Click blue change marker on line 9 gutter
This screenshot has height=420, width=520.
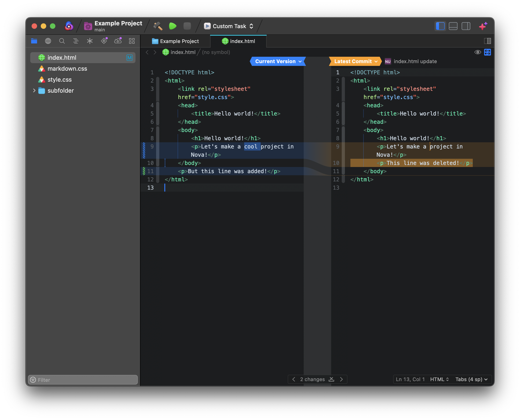(144, 151)
